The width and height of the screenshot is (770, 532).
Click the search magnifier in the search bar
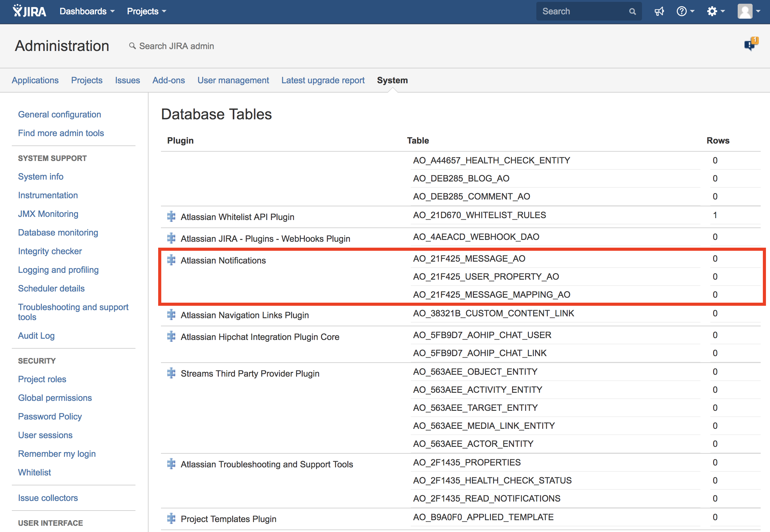pos(632,11)
